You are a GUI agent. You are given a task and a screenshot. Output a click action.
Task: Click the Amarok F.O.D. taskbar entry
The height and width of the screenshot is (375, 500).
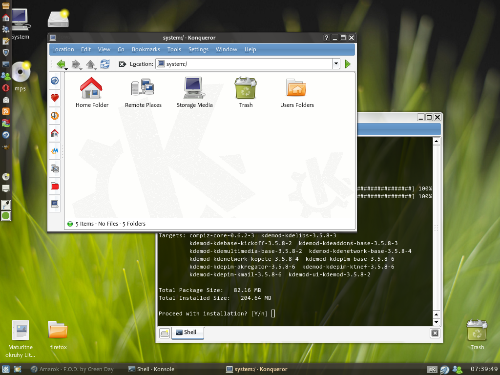pos(72,369)
